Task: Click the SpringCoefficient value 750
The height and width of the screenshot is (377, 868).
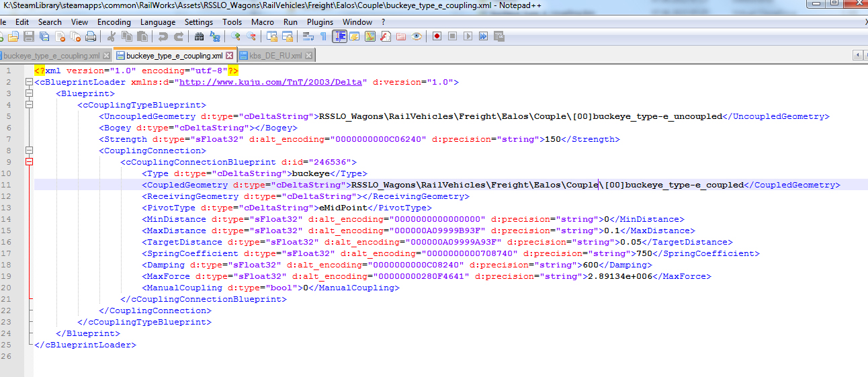Action: [x=644, y=253]
